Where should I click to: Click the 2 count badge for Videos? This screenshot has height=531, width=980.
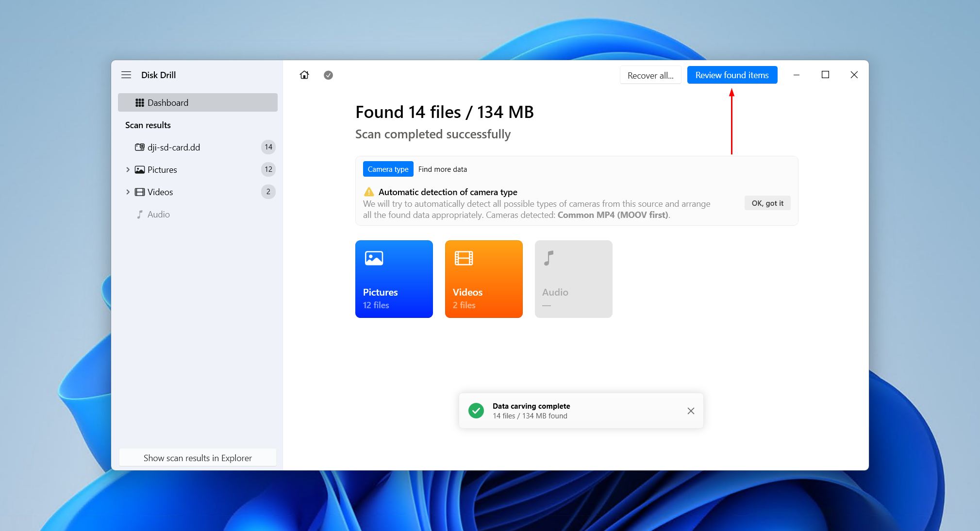tap(268, 192)
